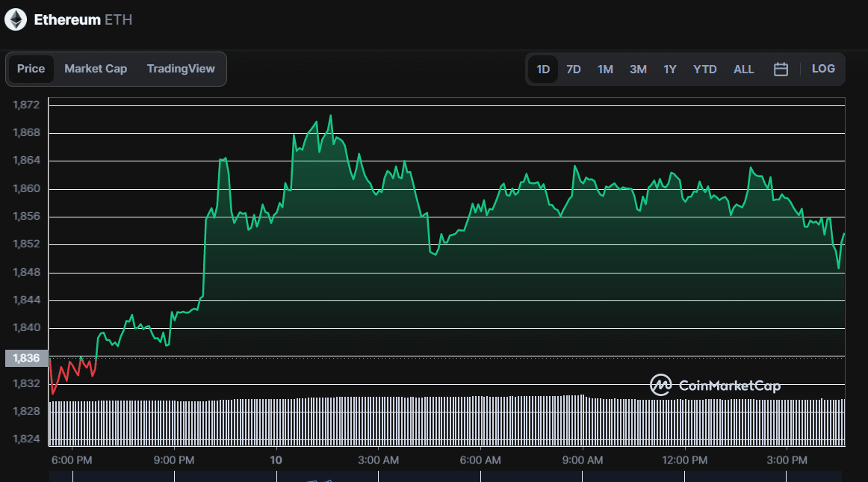Switch to the Market Cap tab
The image size is (868, 482).
(x=96, y=68)
